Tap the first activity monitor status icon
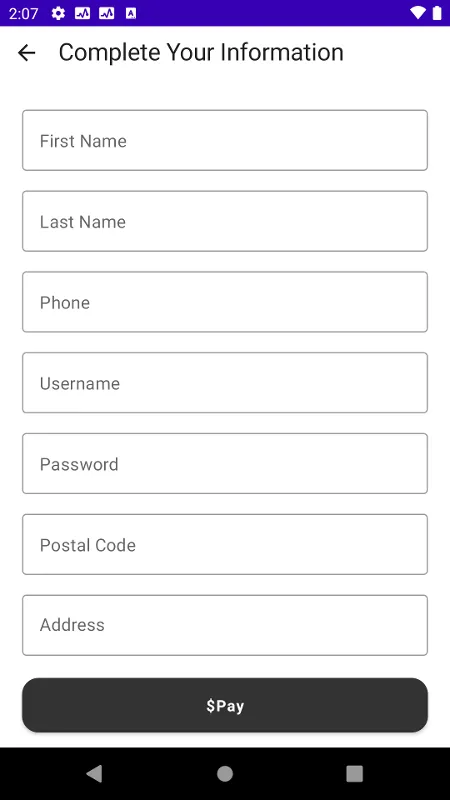Image resolution: width=450 pixels, height=800 pixels. pyautogui.click(x=82, y=13)
